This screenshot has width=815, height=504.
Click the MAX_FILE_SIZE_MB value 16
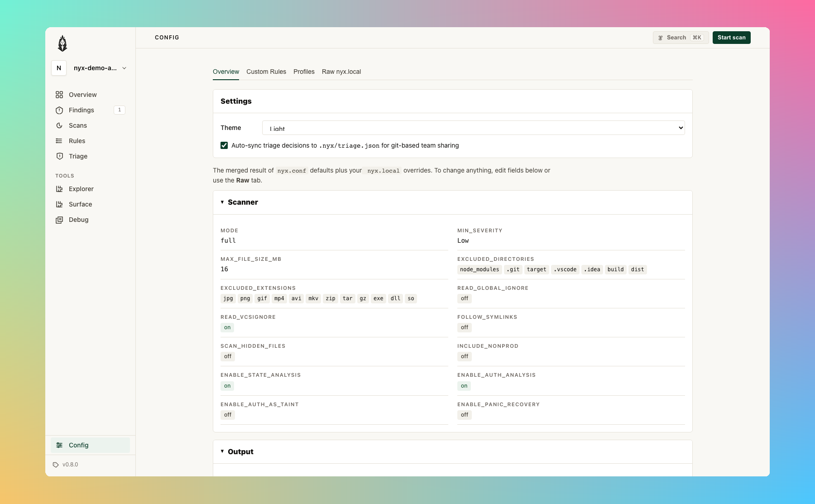224,269
